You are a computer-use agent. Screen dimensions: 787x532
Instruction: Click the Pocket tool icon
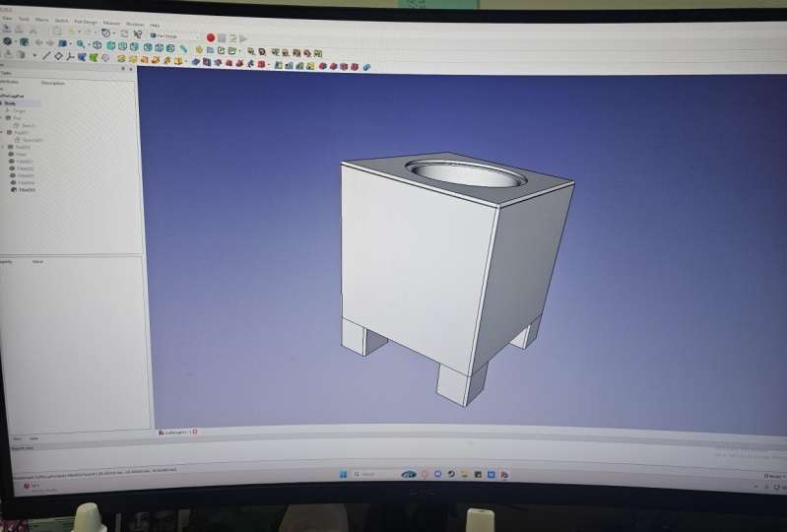point(196,62)
